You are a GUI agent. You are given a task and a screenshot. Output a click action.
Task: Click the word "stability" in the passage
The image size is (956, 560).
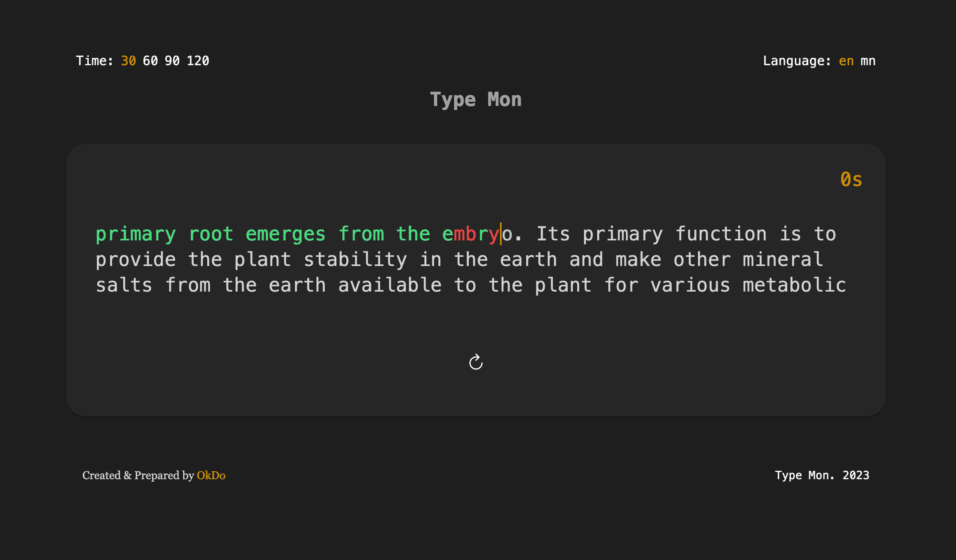point(355,260)
